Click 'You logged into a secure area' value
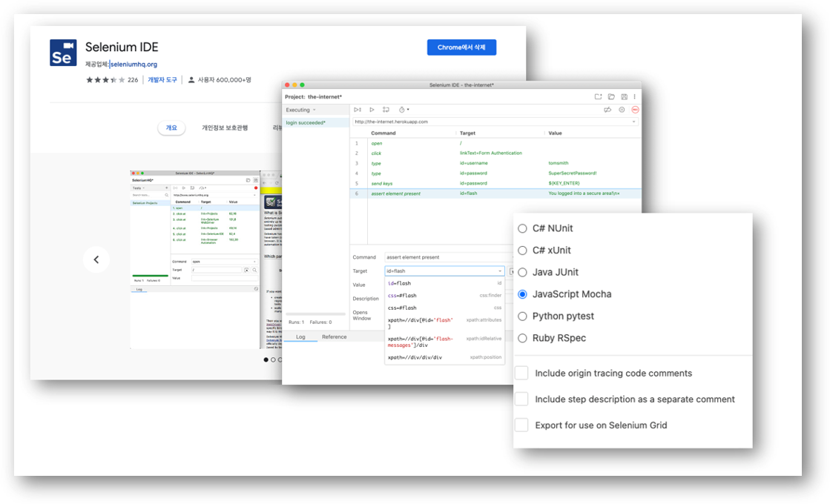 click(x=584, y=193)
